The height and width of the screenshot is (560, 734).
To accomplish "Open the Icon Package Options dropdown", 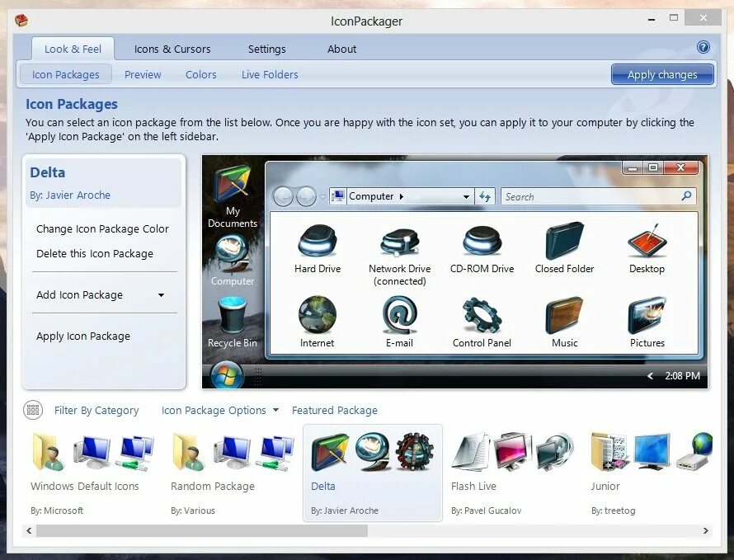I will tap(220, 411).
